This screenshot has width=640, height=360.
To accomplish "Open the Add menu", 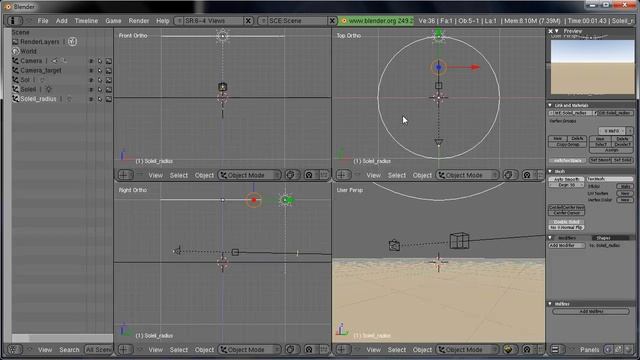I will [62, 20].
